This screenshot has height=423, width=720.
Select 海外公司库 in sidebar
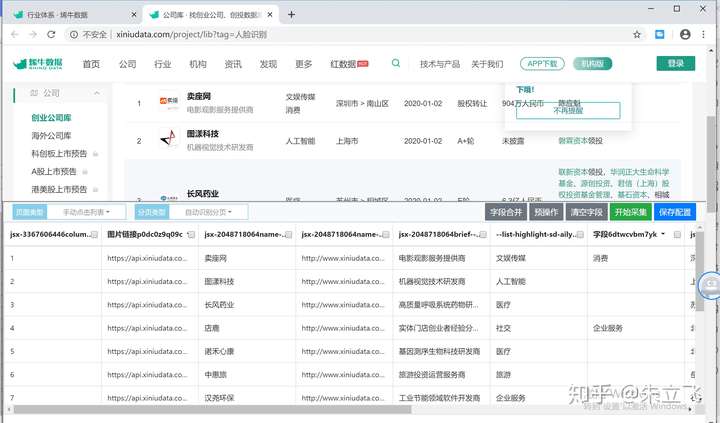point(51,136)
